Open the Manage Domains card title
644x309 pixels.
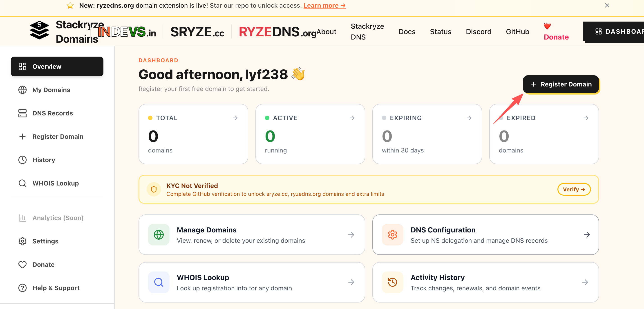[206, 230]
